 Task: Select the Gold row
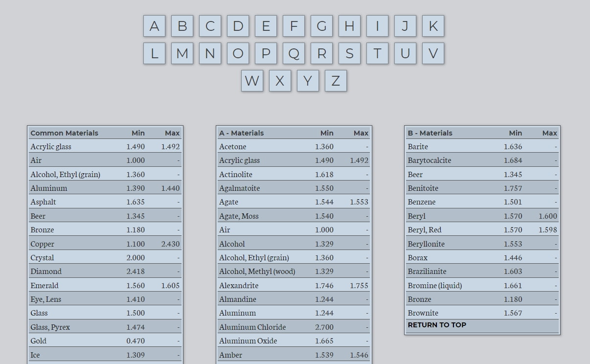point(105,341)
